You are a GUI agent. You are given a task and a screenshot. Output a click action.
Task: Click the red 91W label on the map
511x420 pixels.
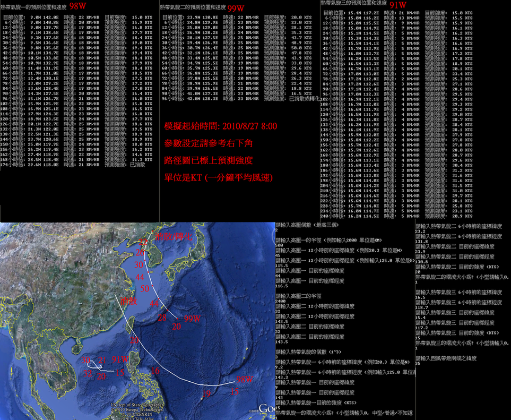click(120, 361)
